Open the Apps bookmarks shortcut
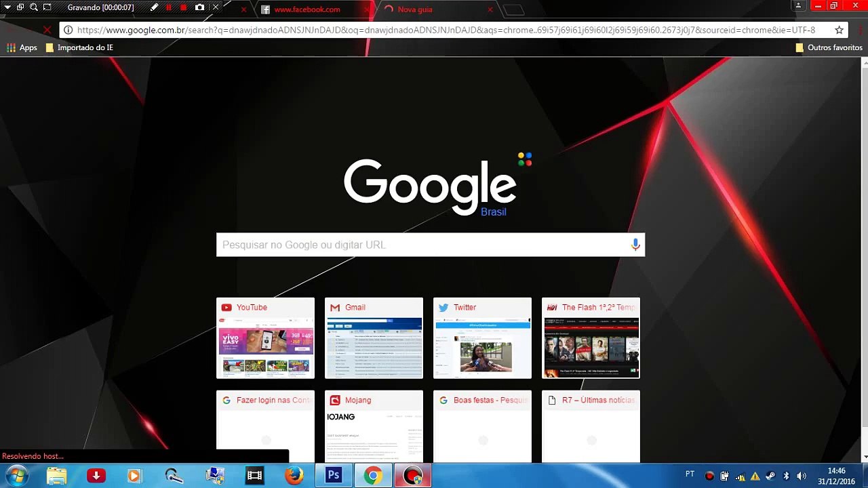The image size is (868, 488). click(x=22, y=47)
